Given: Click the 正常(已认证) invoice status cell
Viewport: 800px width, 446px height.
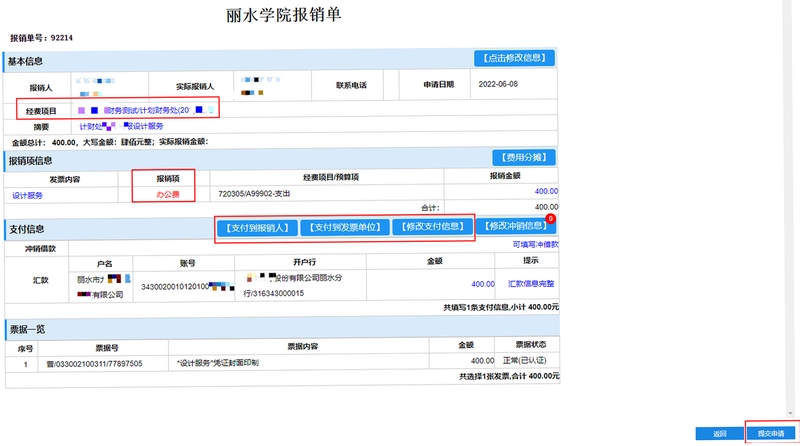Looking at the screenshot, I should [x=524, y=360].
